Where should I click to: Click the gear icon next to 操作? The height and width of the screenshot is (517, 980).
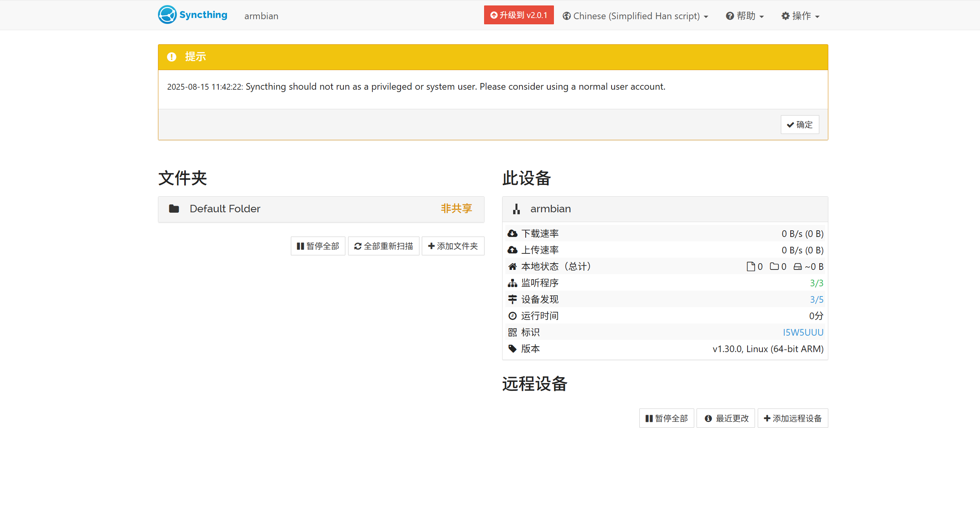[x=786, y=16]
